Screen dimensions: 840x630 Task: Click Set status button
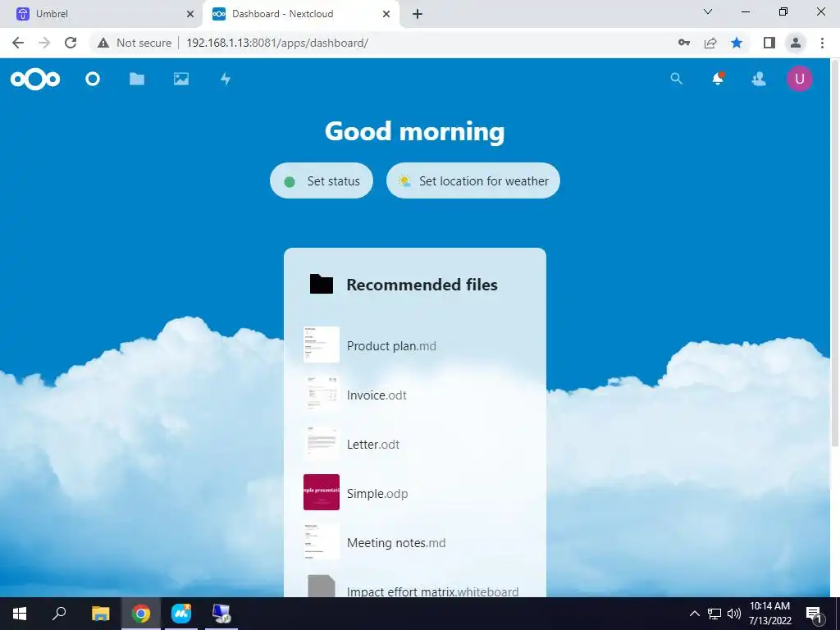pyautogui.click(x=322, y=181)
